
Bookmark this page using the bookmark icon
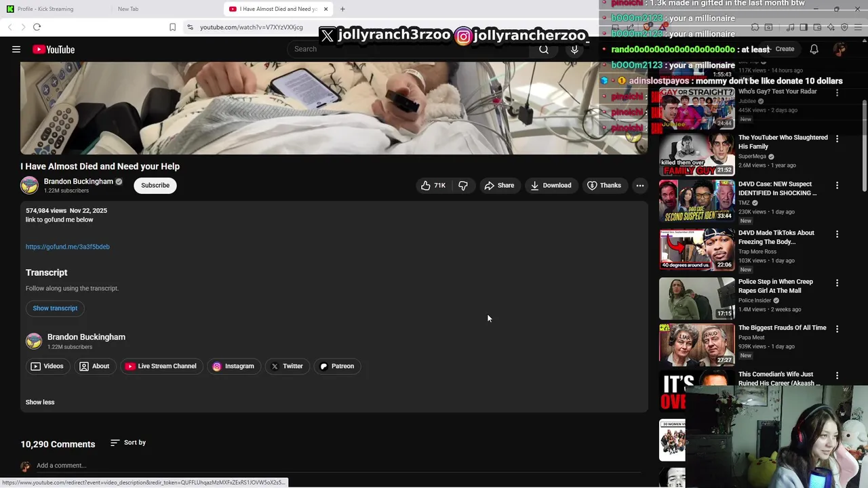tap(172, 27)
